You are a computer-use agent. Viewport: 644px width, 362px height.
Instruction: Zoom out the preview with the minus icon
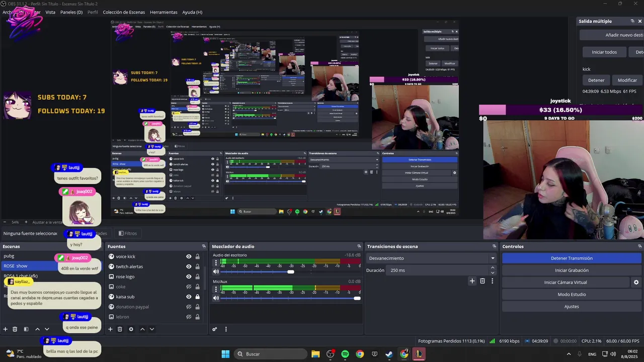(x=5, y=222)
